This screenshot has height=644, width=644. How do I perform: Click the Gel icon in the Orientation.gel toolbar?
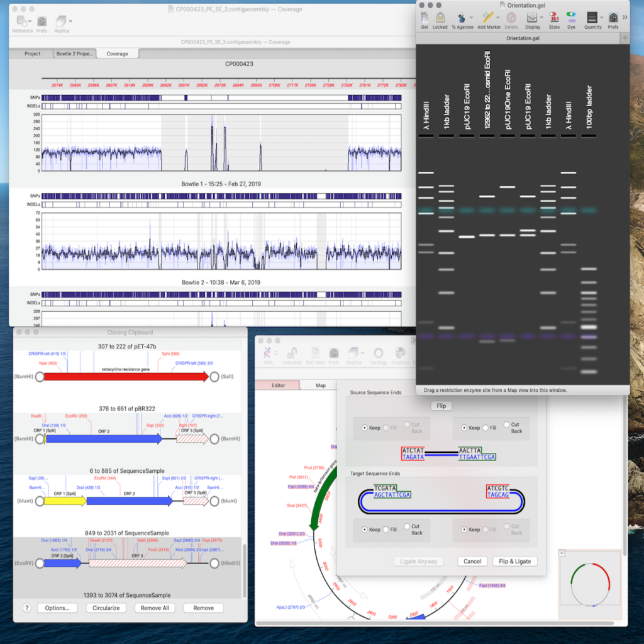(x=425, y=18)
